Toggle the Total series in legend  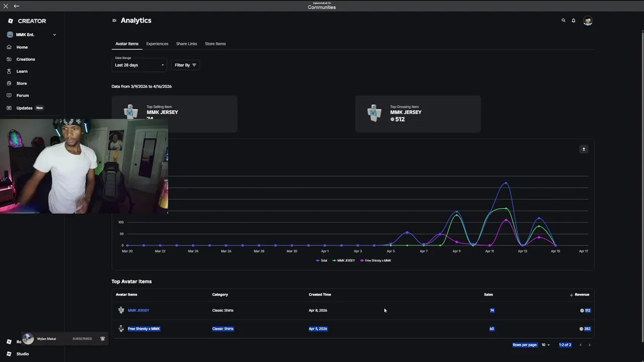[x=321, y=260]
